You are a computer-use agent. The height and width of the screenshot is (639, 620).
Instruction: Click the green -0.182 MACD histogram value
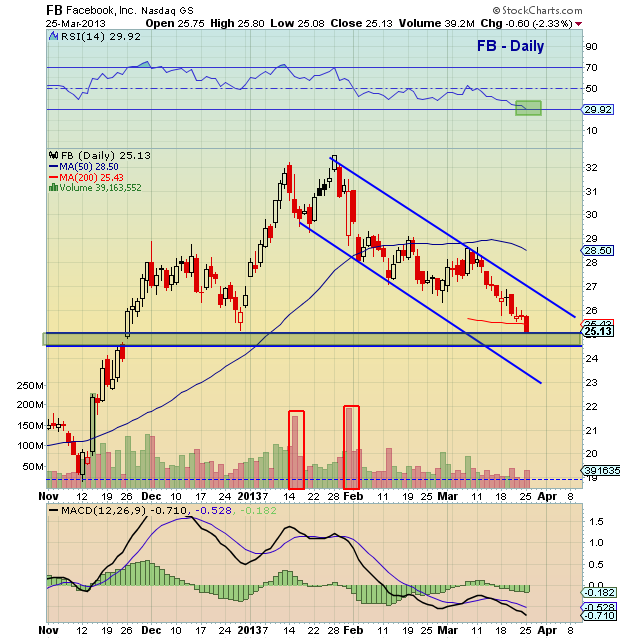pyautogui.click(x=258, y=510)
